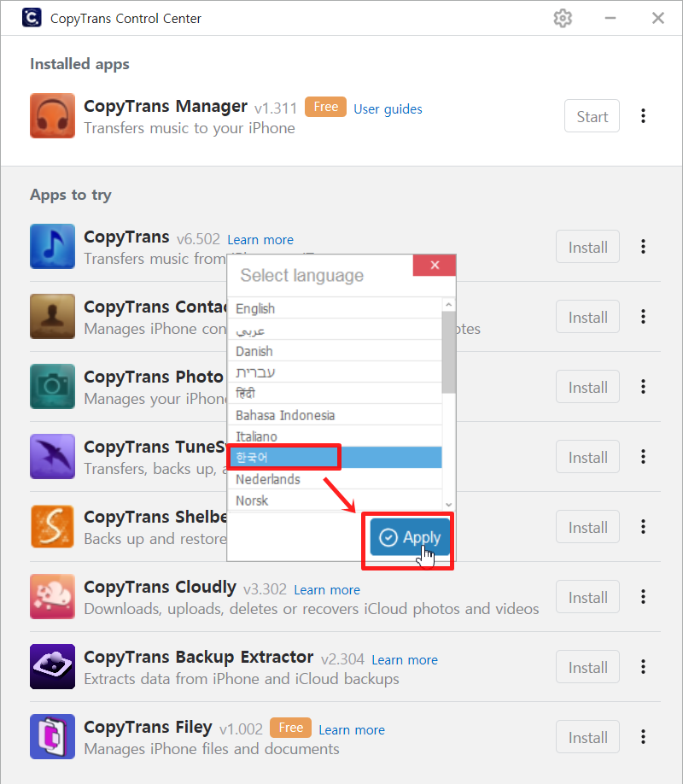Click the CopyTrans Photo camera icon

coord(52,386)
